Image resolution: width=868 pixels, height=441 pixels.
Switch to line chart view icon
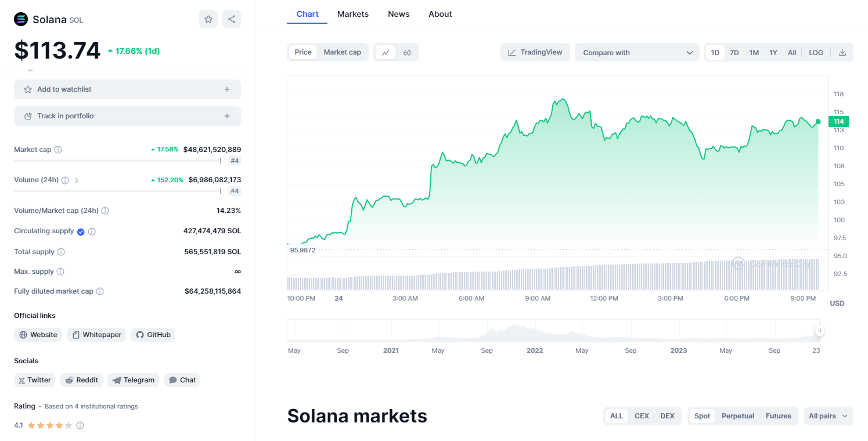pyautogui.click(x=386, y=52)
